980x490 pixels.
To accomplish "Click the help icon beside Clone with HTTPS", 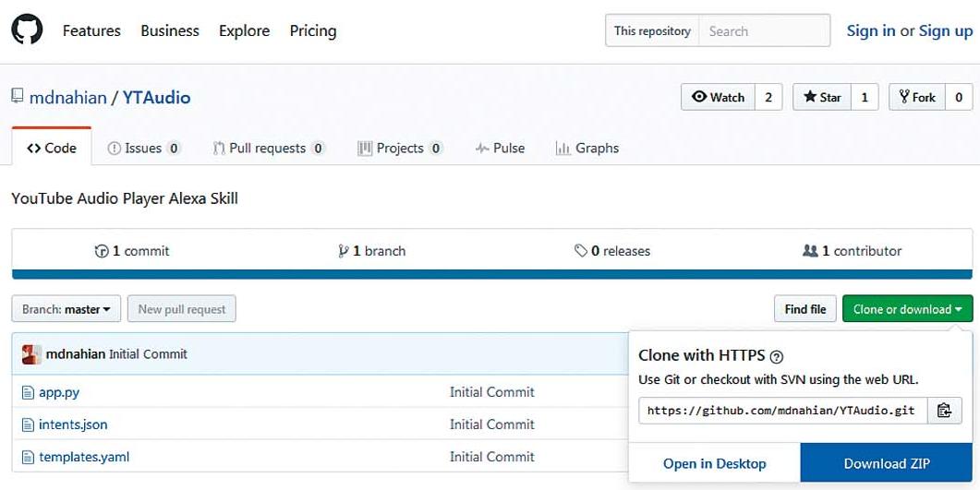I will (777, 356).
